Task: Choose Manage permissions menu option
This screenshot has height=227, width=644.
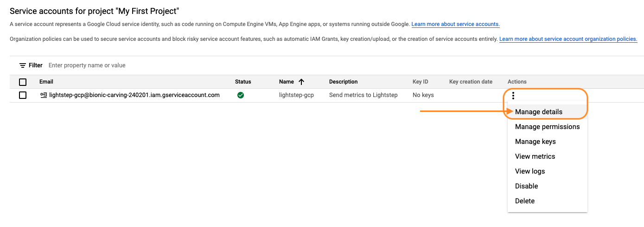Action: [x=547, y=127]
